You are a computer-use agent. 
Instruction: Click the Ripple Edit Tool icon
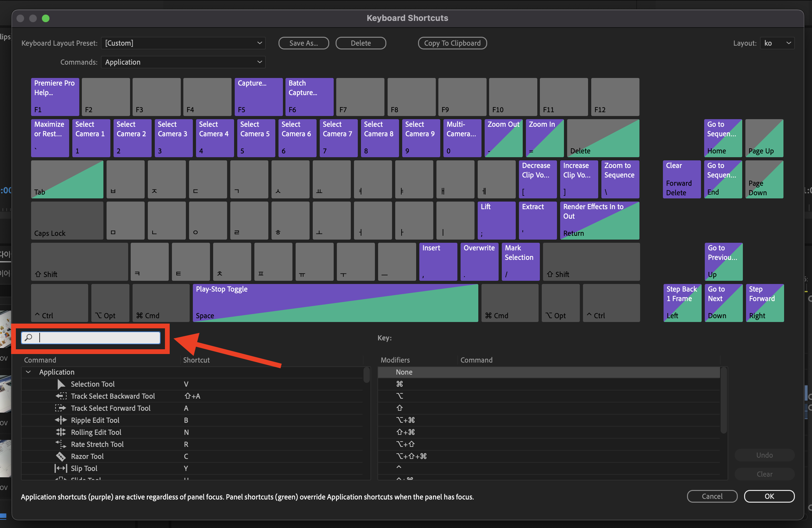(61, 420)
